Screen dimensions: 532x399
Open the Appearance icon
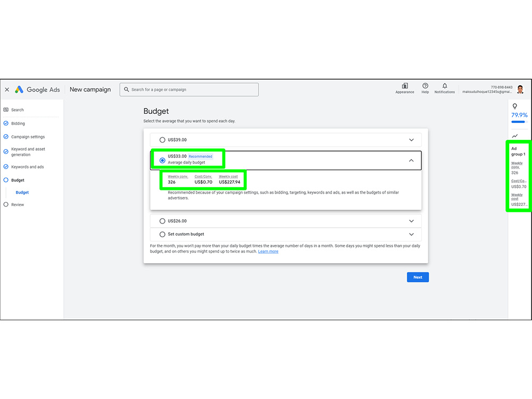pos(405,86)
